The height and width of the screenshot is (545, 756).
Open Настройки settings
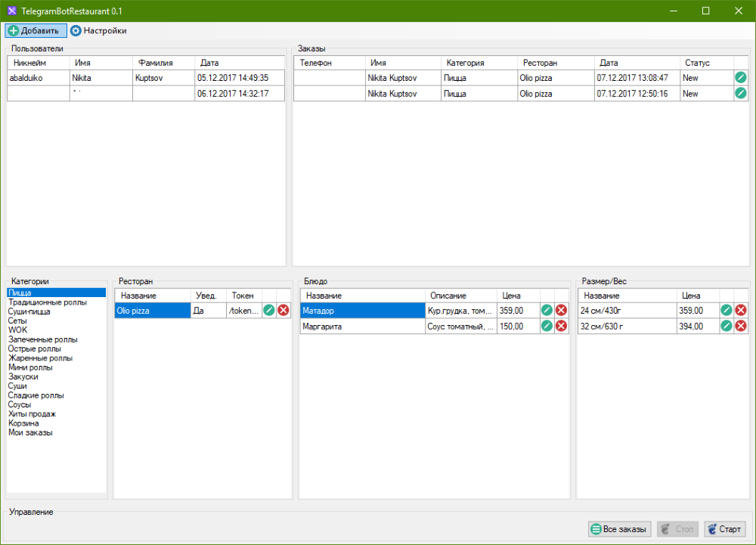click(98, 31)
